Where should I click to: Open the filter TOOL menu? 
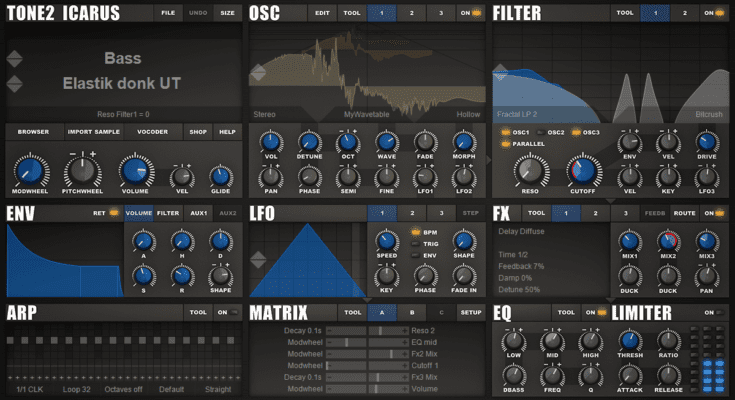[x=625, y=13]
